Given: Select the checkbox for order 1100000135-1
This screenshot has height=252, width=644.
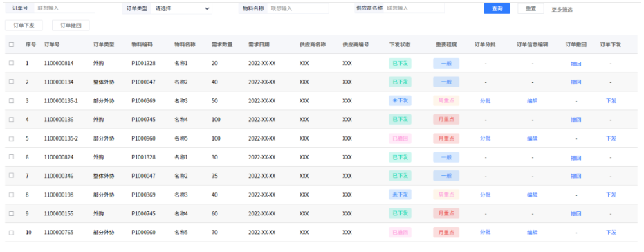Looking at the screenshot, I should pos(11,100).
